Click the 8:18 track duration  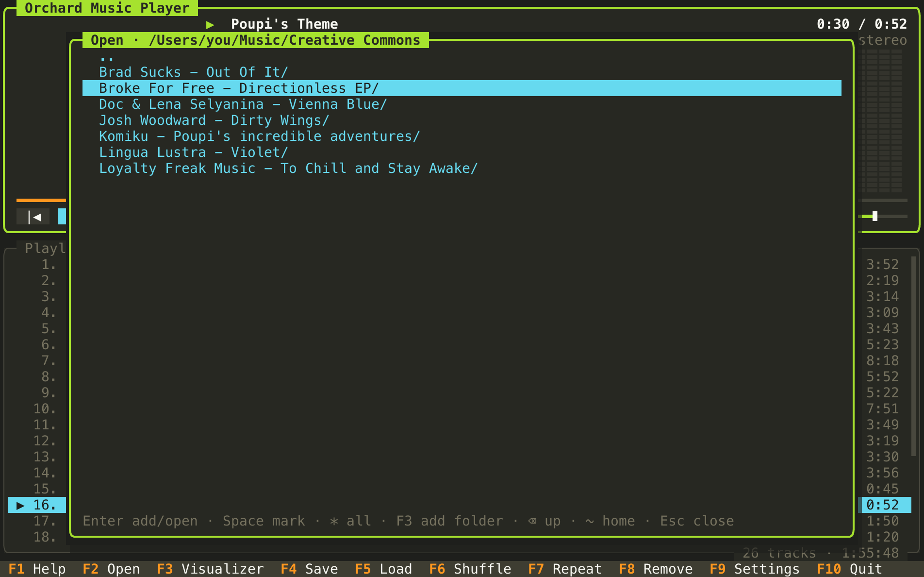tap(882, 361)
